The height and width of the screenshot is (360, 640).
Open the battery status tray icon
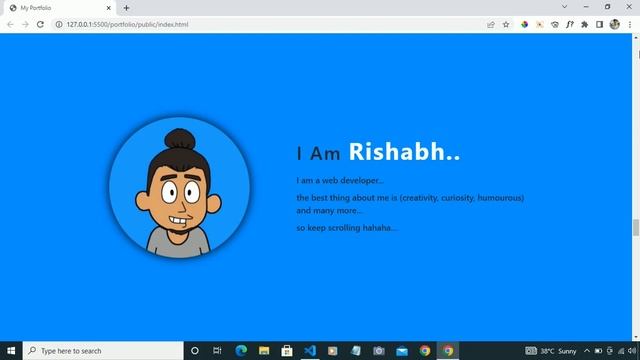point(598,351)
